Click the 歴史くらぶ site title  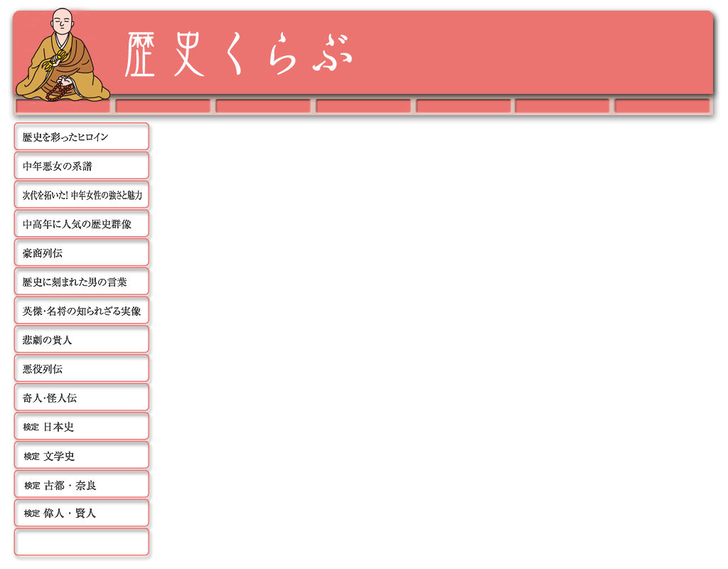coord(239,54)
